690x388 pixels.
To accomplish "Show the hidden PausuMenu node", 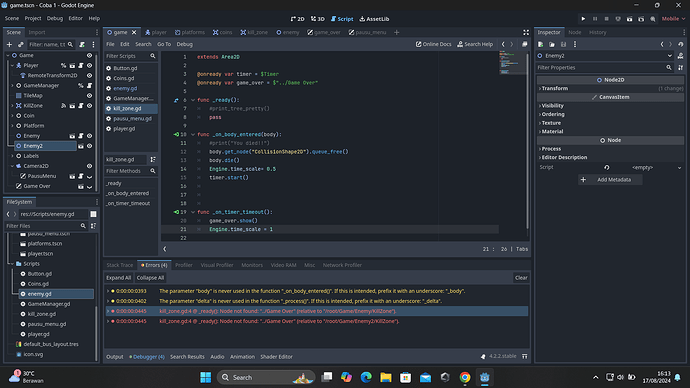I will click(89, 176).
